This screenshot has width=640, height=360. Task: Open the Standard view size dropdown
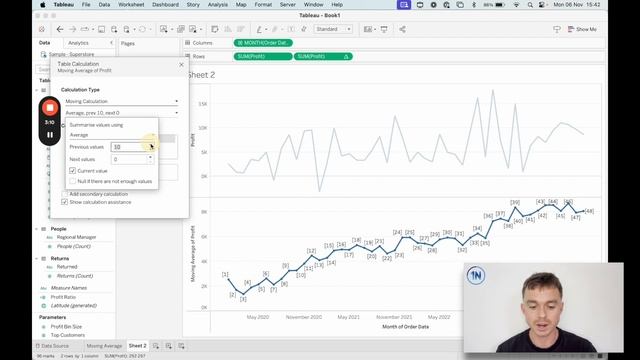pyautogui.click(x=333, y=29)
